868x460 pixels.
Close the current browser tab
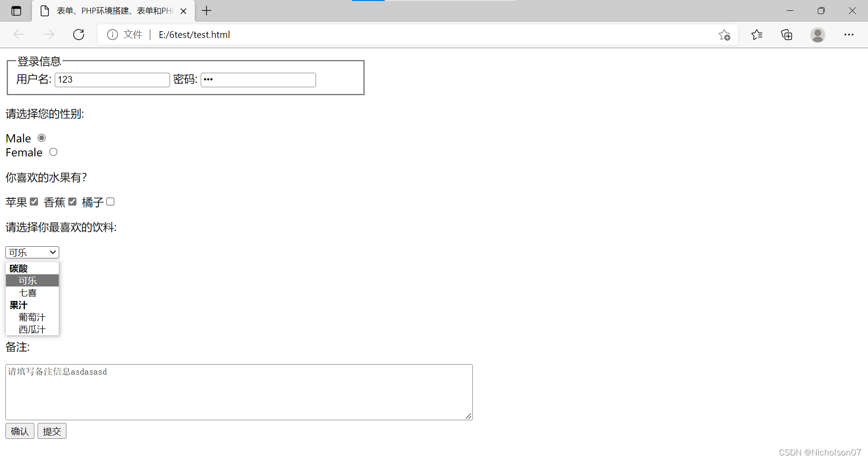tap(184, 11)
